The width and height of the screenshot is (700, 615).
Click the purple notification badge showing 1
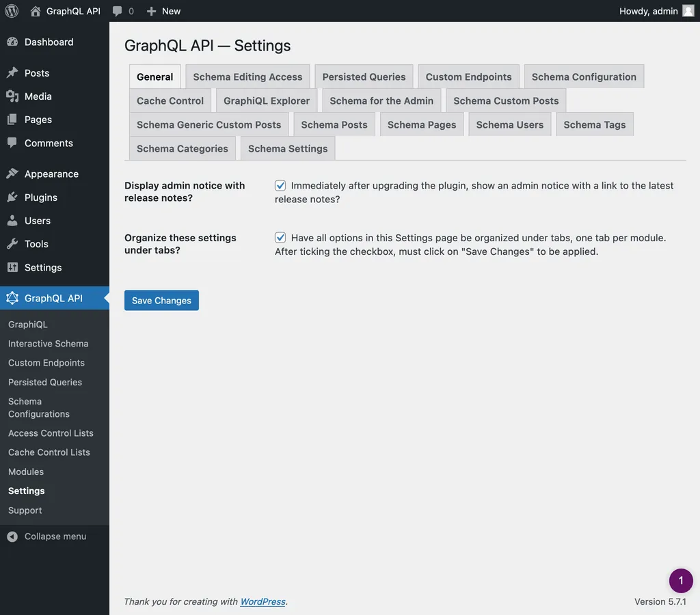click(680, 580)
